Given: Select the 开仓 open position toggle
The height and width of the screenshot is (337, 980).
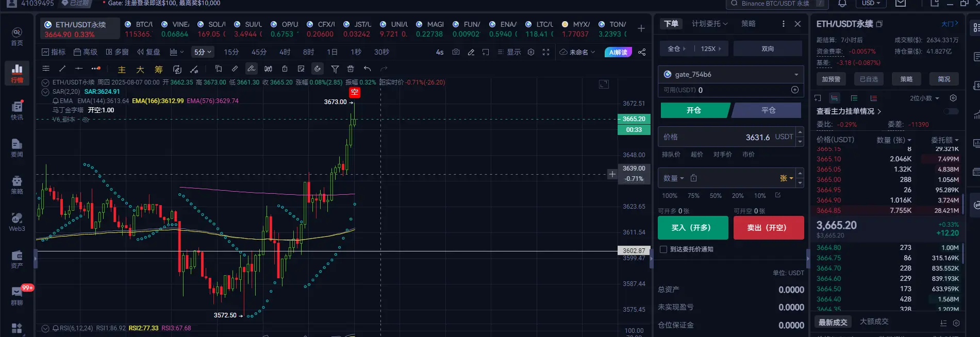Looking at the screenshot, I should point(694,110).
